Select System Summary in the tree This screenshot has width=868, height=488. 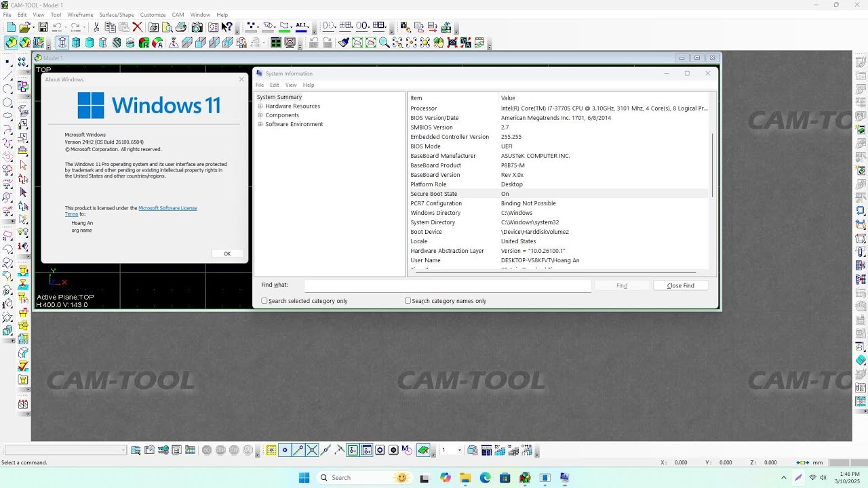[279, 97]
